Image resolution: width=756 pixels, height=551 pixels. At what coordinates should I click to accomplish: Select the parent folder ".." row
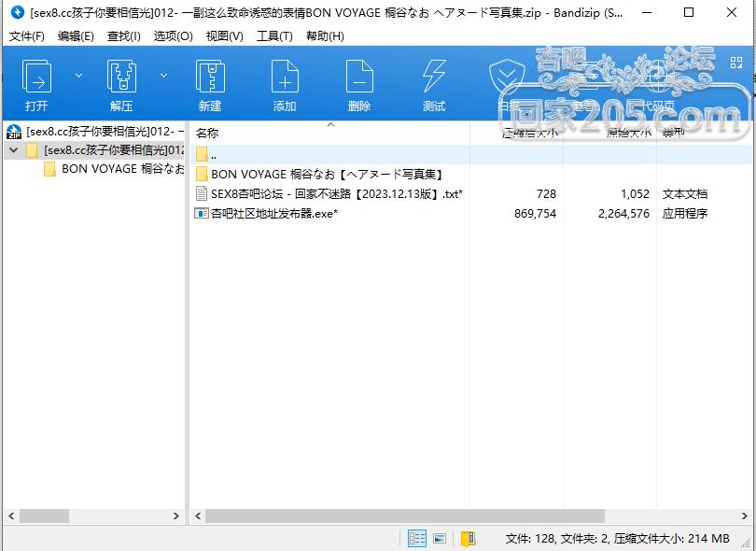pyautogui.click(x=471, y=155)
